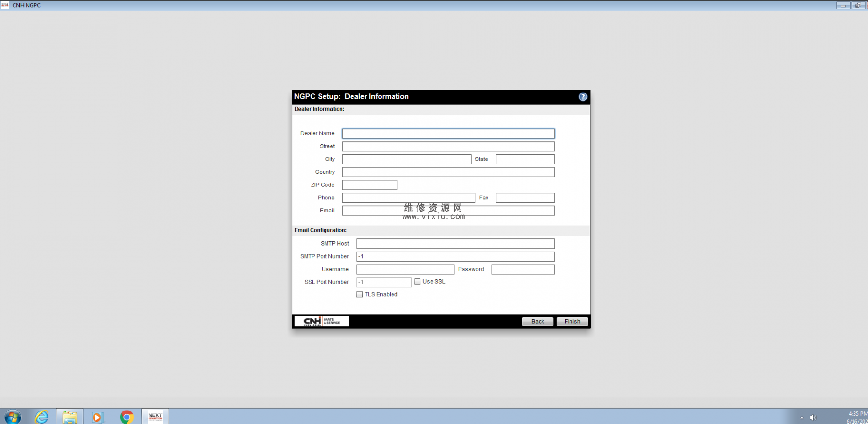This screenshot has height=424, width=868.
Task: Click the 'Dealer Information:' section heading
Action: pyautogui.click(x=319, y=109)
